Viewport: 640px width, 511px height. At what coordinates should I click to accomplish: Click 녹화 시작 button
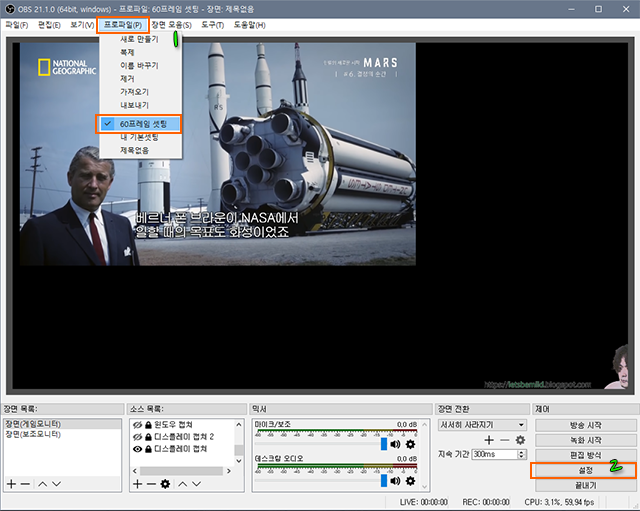pos(586,440)
